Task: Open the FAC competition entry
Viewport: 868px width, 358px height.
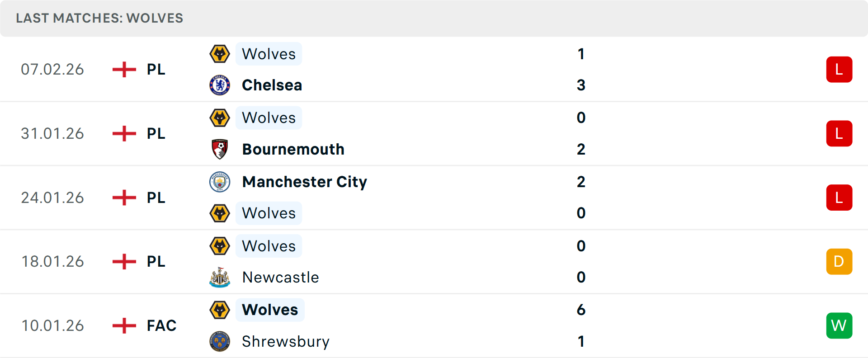Action: [161, 325]
